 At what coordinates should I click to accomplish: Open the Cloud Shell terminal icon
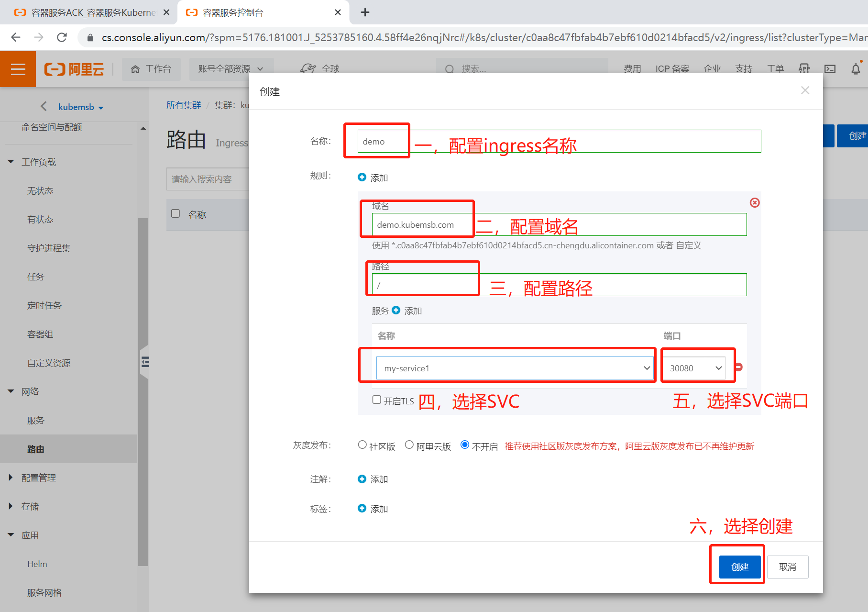(830, 69)
